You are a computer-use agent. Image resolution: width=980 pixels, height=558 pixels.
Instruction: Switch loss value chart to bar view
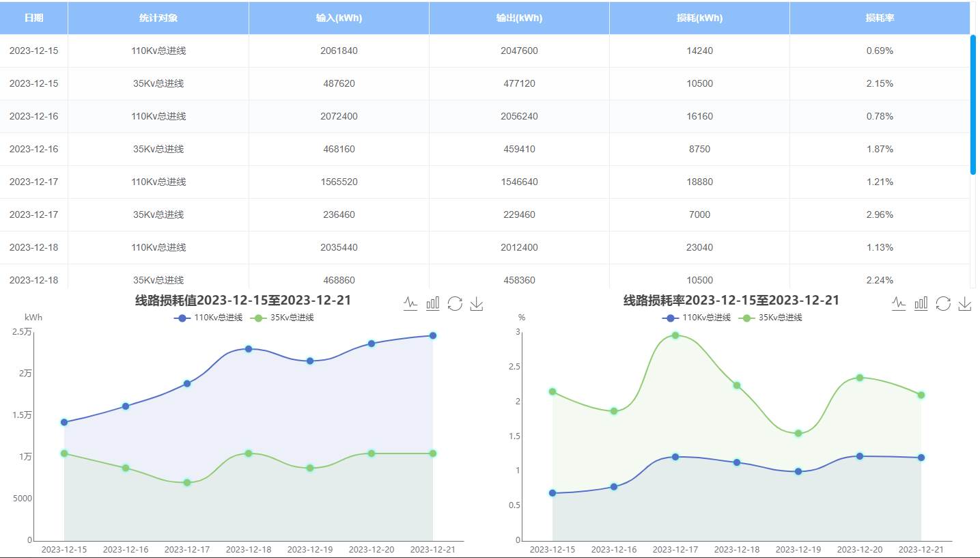432,303
